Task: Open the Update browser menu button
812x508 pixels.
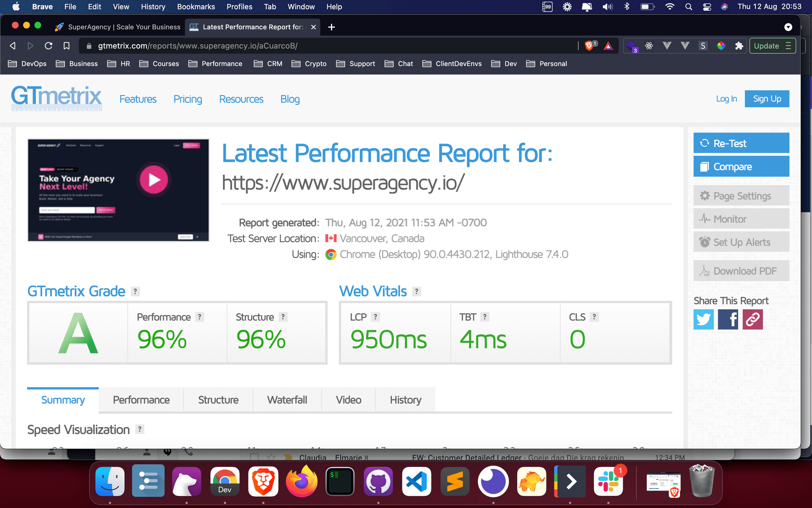Action: coord(772,46)
